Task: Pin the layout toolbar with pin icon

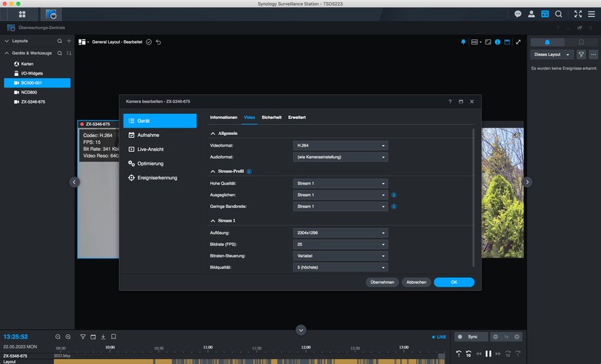Action: 462,42
